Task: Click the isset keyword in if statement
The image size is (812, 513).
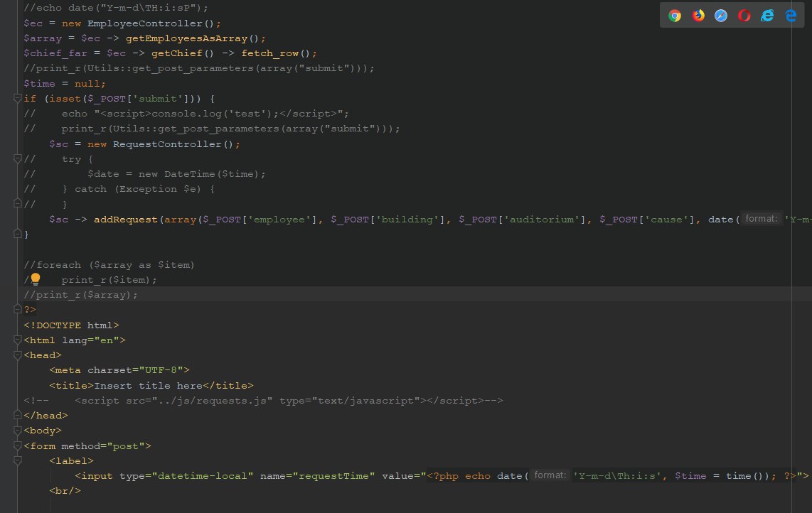Action: pos(65,98)
